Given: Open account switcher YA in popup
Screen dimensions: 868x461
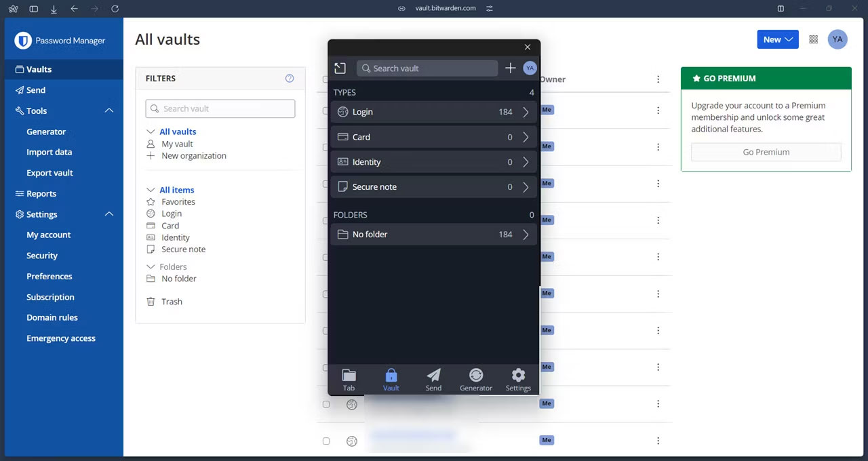Looking at the screenshot, I should pyautogui.click(x=530, y=68).
